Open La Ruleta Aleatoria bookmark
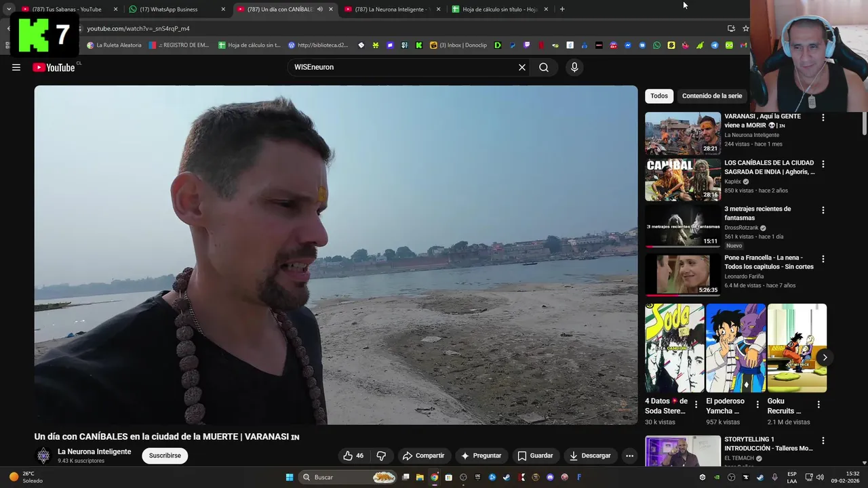868x488 pixels. (x=114, y=45)
